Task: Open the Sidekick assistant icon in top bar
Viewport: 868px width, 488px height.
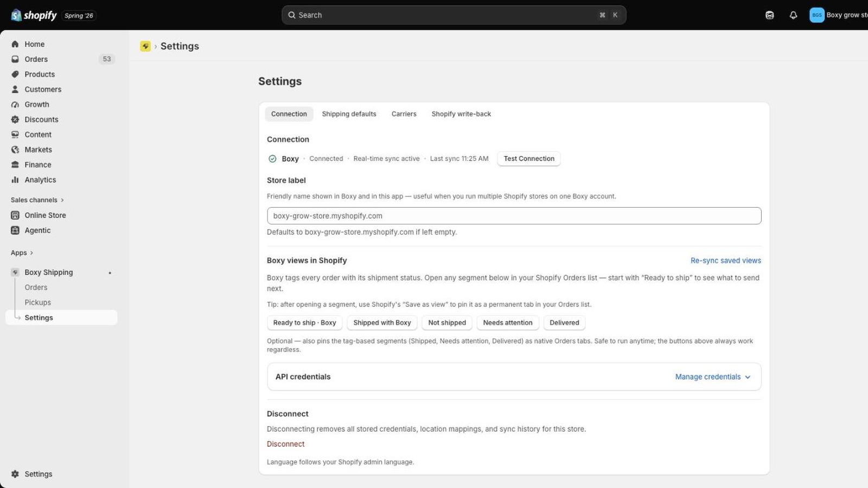Action: [x=769, y=15]
